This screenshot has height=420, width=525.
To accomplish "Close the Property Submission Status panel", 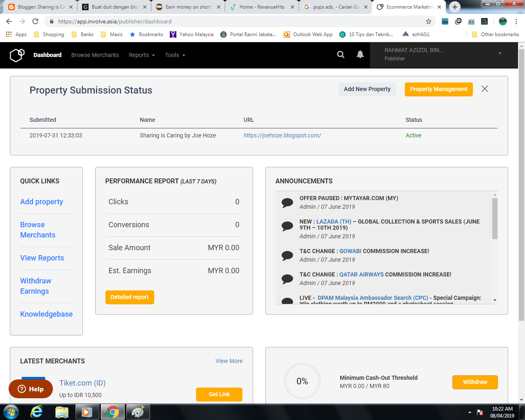I will click(485, 89).
